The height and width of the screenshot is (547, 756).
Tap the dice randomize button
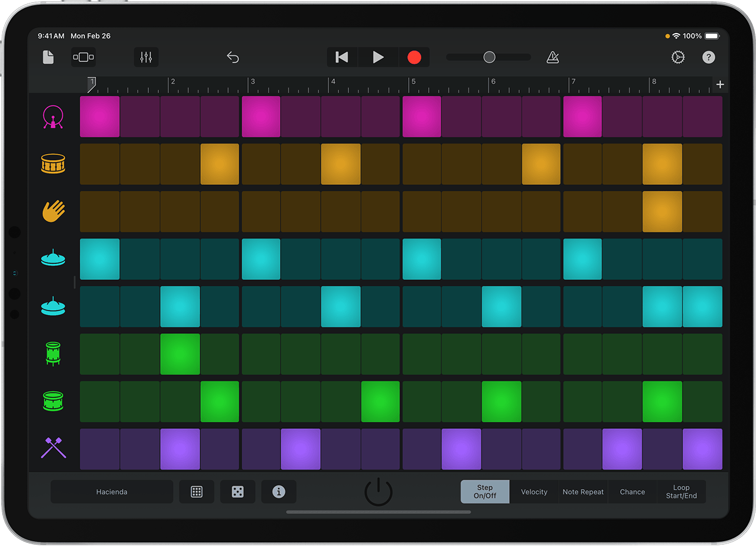(x=237, y=491)
